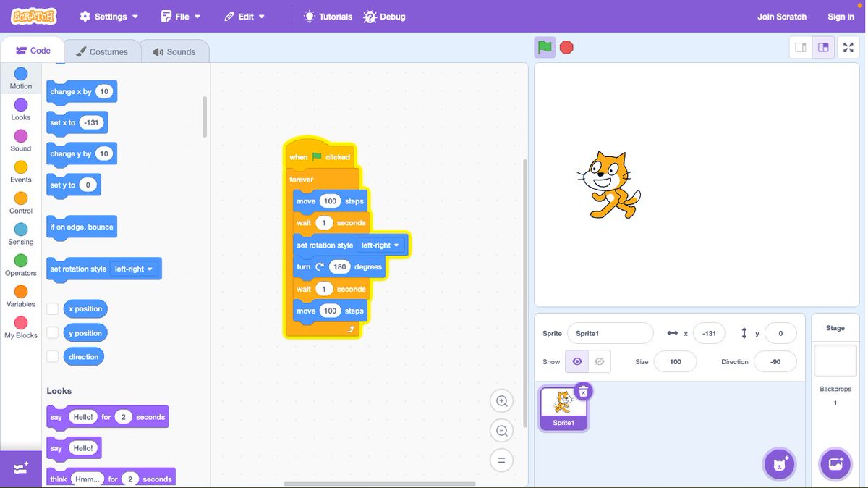The image size is (868, 488).
Task: Open rotation style dropdown in script block
Action: pyautogui.click(x=381, y=245)
